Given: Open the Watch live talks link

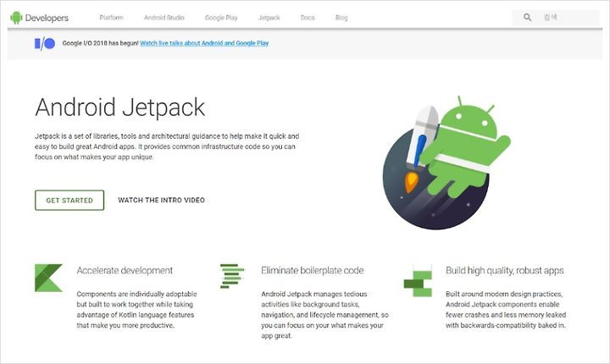Looking at the screenshot, I should 204,43.
